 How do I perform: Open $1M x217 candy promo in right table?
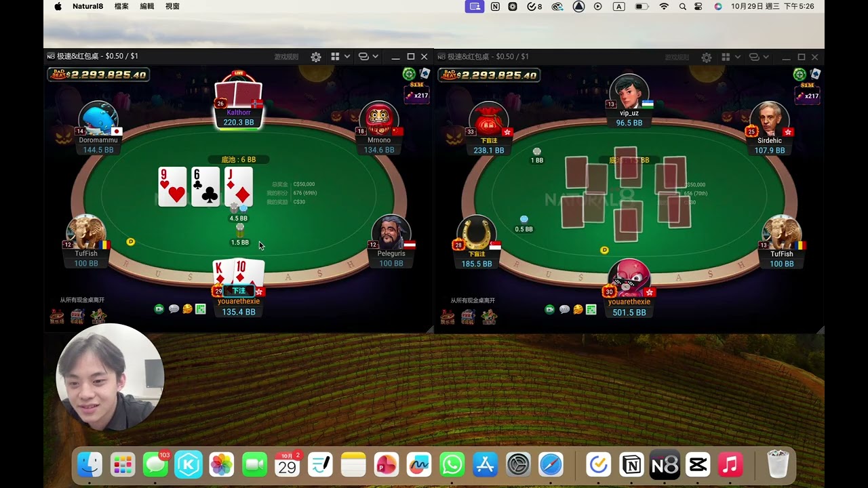pyautogui.click(x=808, y=92)
